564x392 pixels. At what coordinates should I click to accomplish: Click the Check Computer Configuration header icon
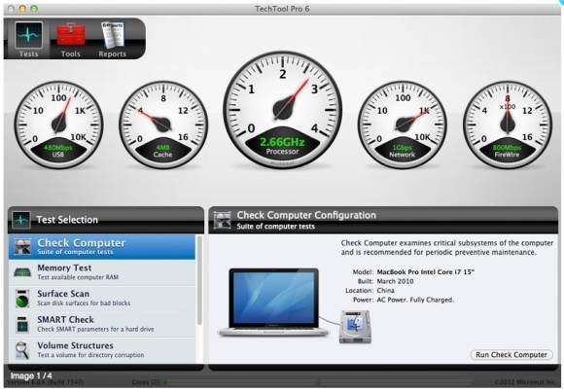[x=223, y=220]
